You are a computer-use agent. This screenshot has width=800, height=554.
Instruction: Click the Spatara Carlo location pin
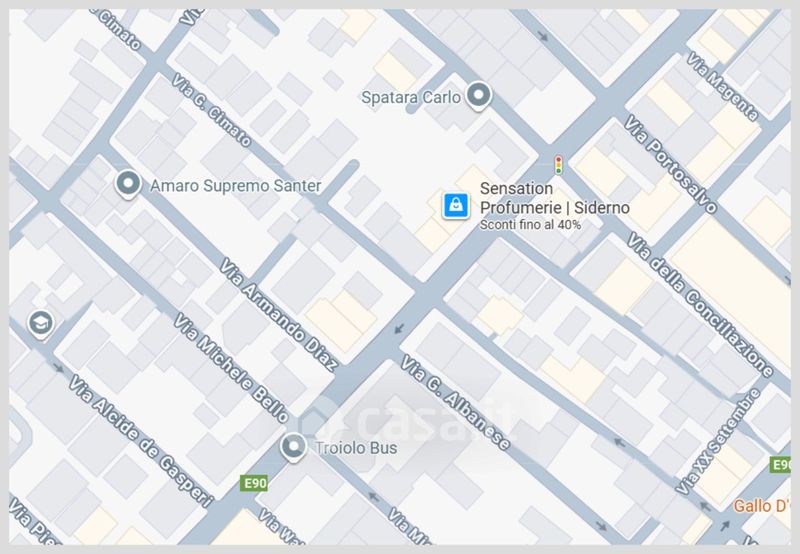[x=479, y=95]
